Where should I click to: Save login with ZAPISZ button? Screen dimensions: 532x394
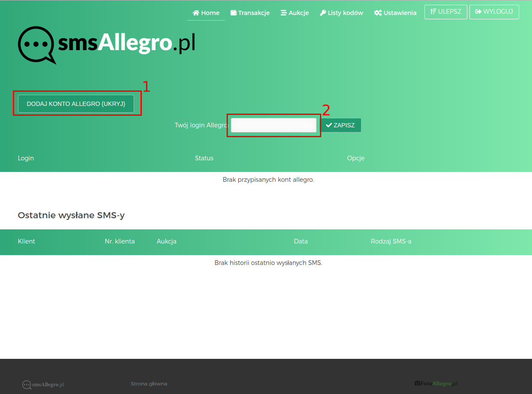click(341, 125)
